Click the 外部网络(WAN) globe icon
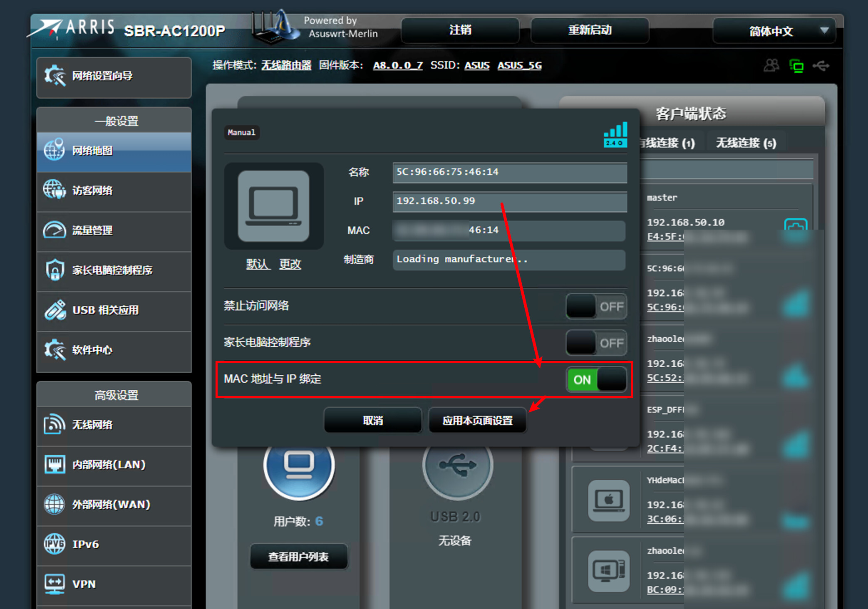868x609 pixels. coord(55,504)
